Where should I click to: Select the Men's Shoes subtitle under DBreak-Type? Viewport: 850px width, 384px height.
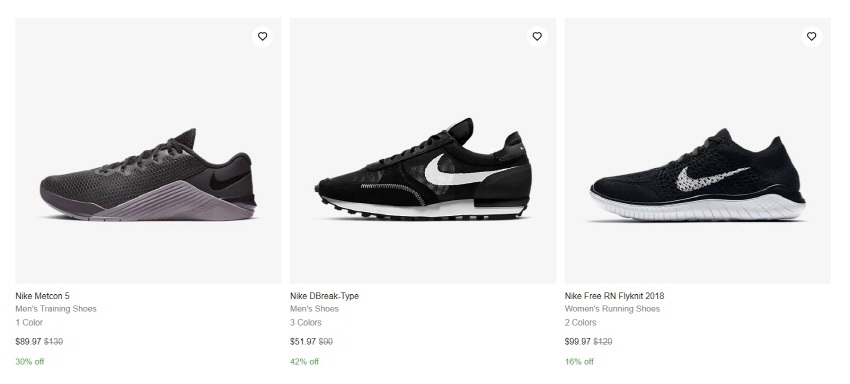pyautogui.click(x=314, y=309)
